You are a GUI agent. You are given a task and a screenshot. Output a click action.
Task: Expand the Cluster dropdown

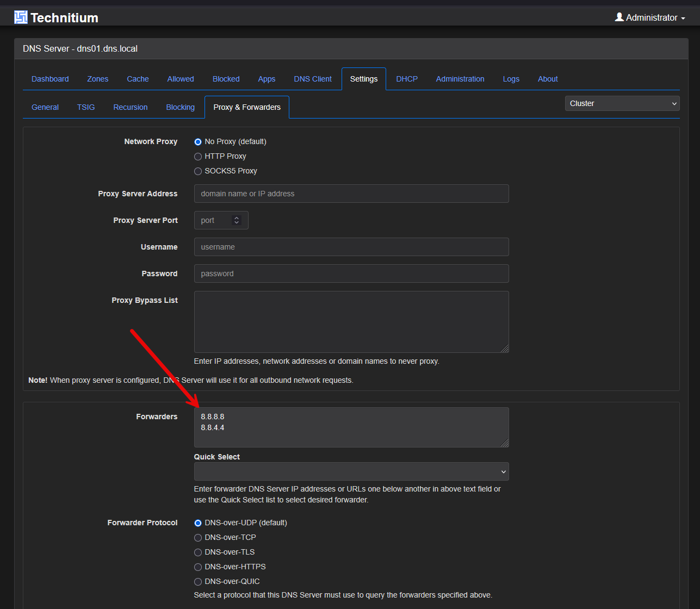coord(622,103)
